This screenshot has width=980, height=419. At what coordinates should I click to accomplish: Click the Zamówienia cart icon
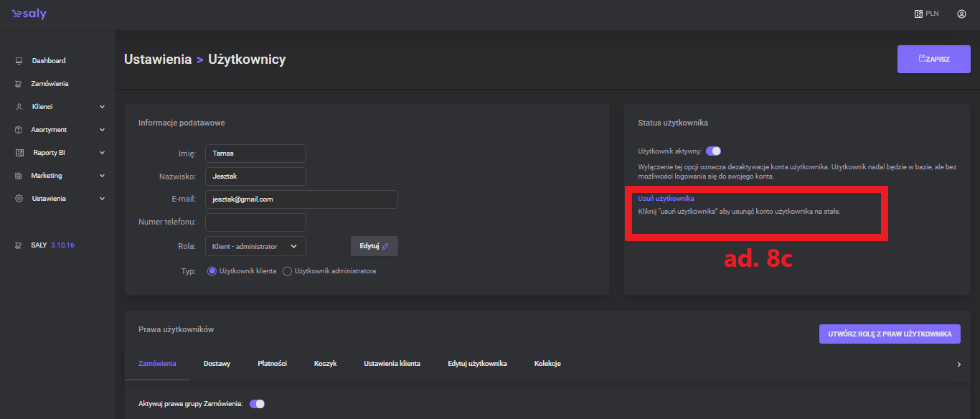pyautogui.click(x=19, y=84)
